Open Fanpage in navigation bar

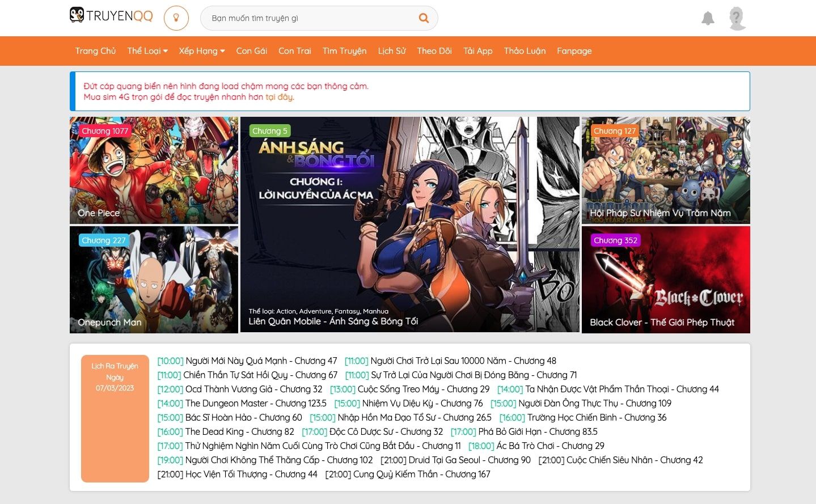(574, 51)
